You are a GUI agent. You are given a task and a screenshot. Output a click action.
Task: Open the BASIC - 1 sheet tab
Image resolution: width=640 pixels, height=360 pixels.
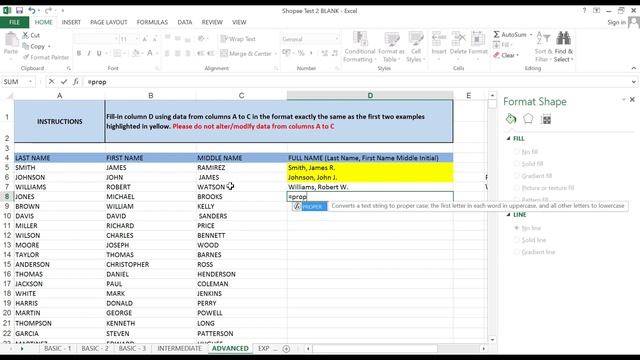pos(58,348)
